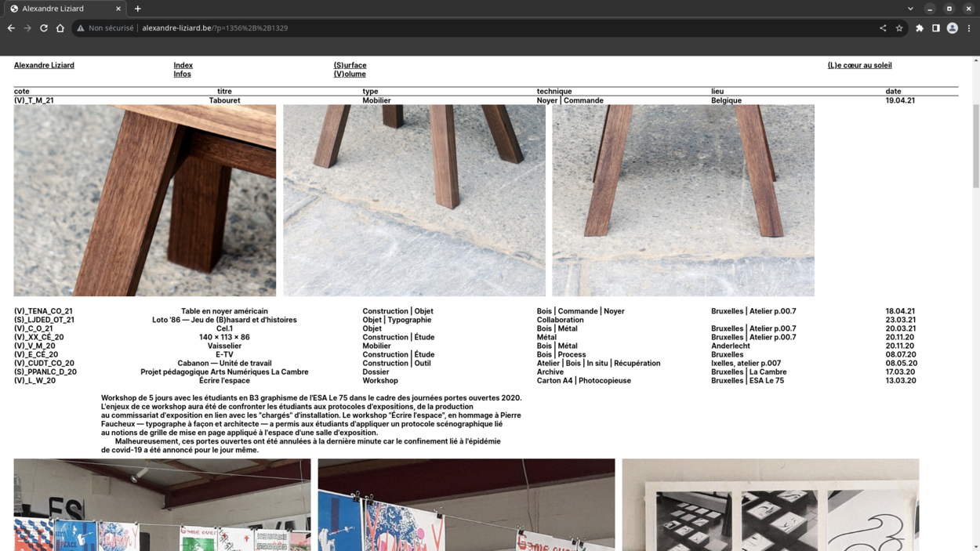This screenshot has height=551, width=980.
Task: Toggle the browser side panel
Action: click(x=936, y=28)
